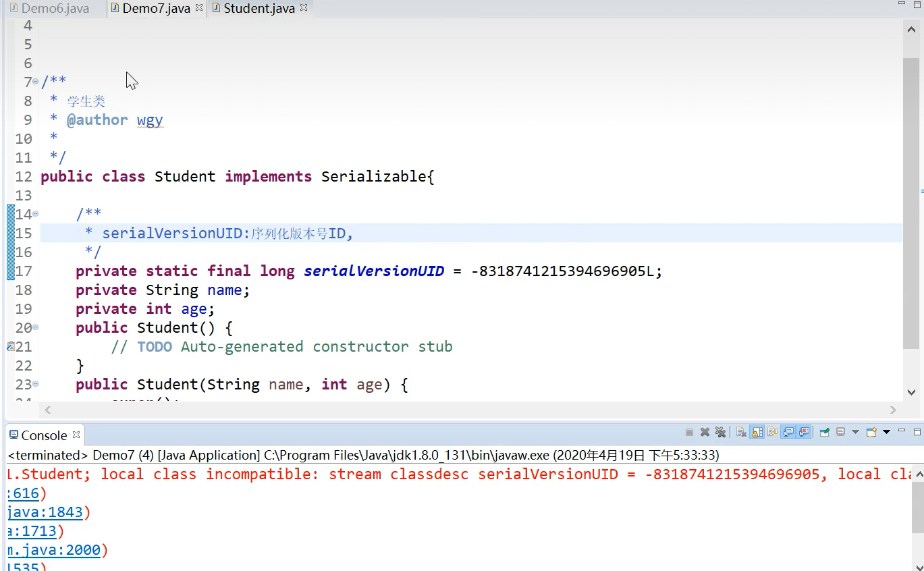The height and width of the screenshot is (571, 924).
Task: Close the Student.java tab
Action: coord(304,8)
